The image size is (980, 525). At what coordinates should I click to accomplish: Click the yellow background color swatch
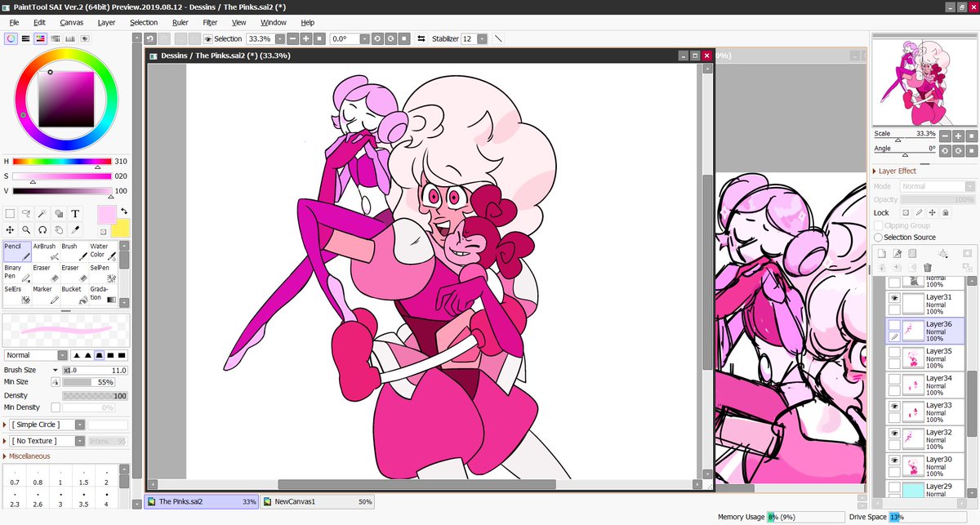[122, 229]
